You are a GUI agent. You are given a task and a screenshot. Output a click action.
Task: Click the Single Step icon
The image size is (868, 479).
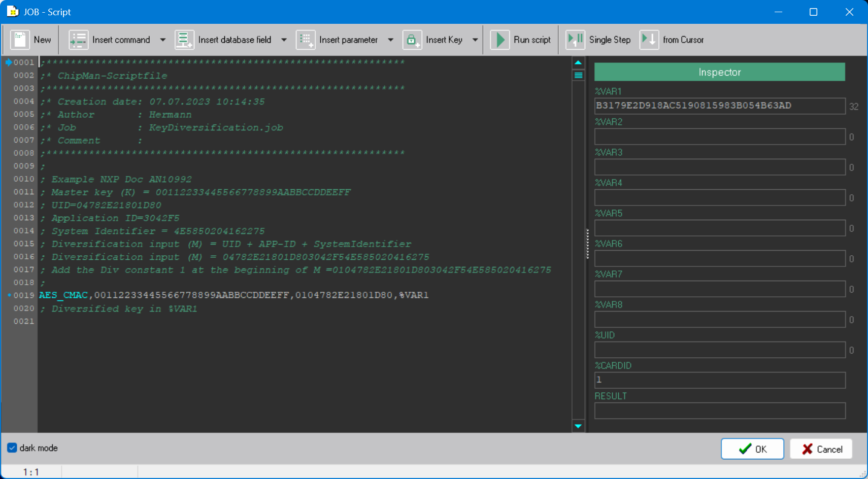coord(576,40)
